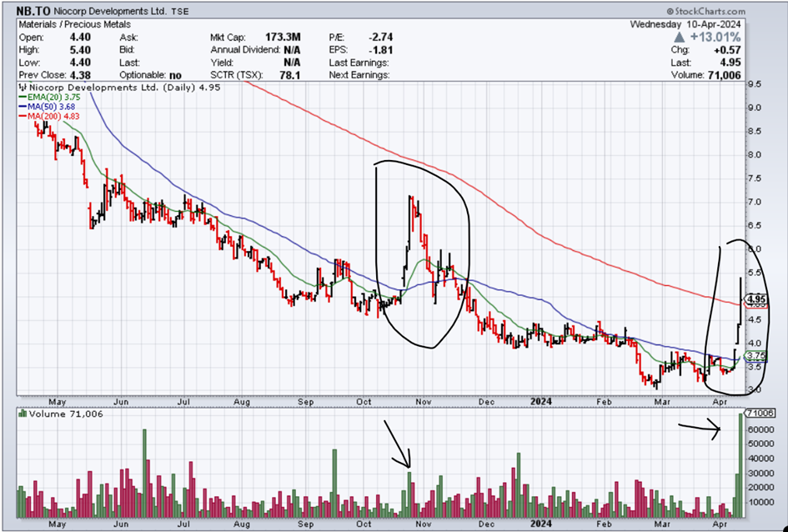Click the EPS value -1.81
The image size is (788, 532).
[381, 50]
